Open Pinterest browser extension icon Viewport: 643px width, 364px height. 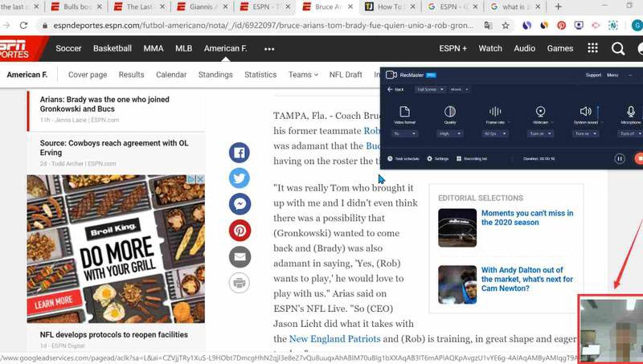click(561, 26)
